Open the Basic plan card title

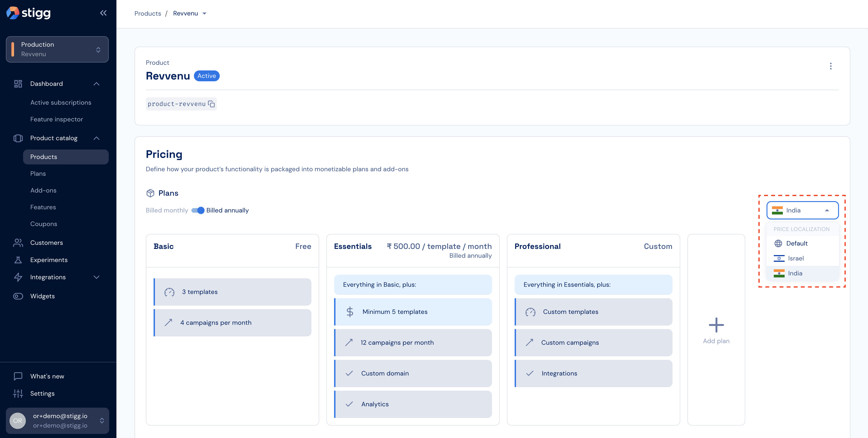[163, 246]
